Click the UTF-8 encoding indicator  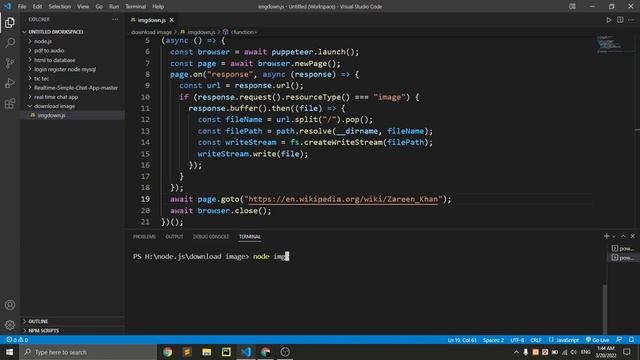pyautogui.click(x=517, y=340)
